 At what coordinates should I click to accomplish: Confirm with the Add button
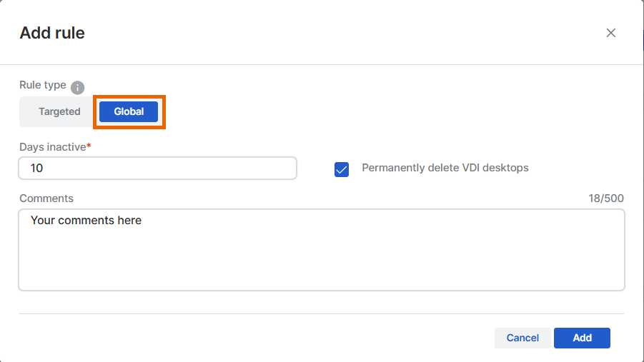point(582,338)
